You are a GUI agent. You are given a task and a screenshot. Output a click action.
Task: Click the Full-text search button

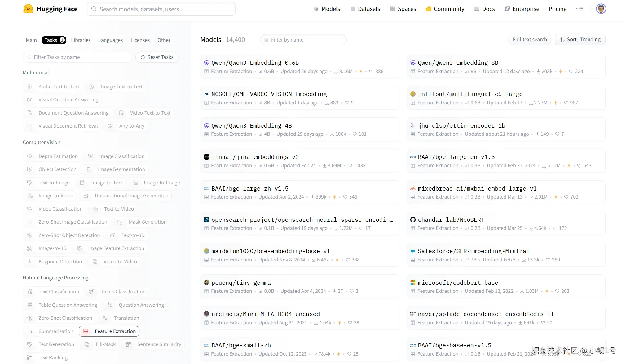(530, 40)
